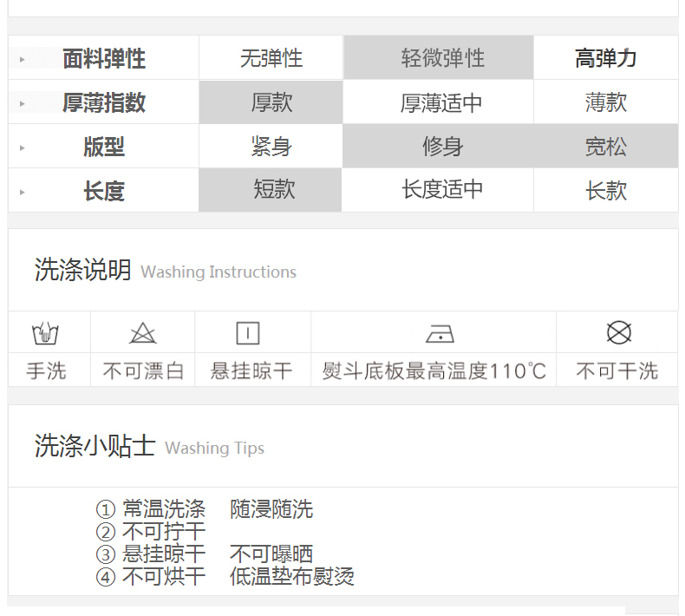Click the 随浸随洗 text
Image resolution: width=685 pixels, height=616 pixels.
tap(271, 509)
